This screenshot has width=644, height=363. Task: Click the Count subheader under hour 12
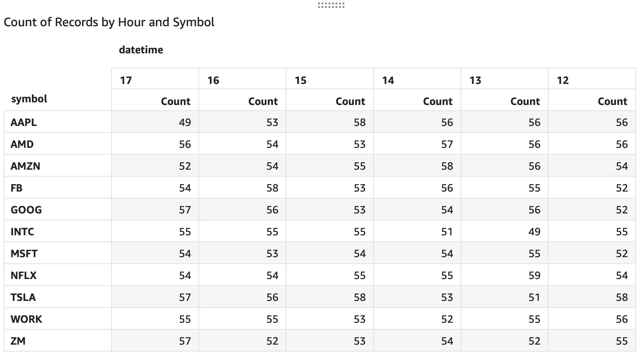[613, 101]
